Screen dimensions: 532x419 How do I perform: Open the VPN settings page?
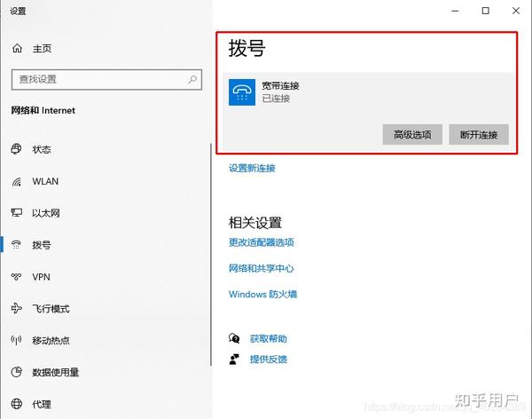41,277
